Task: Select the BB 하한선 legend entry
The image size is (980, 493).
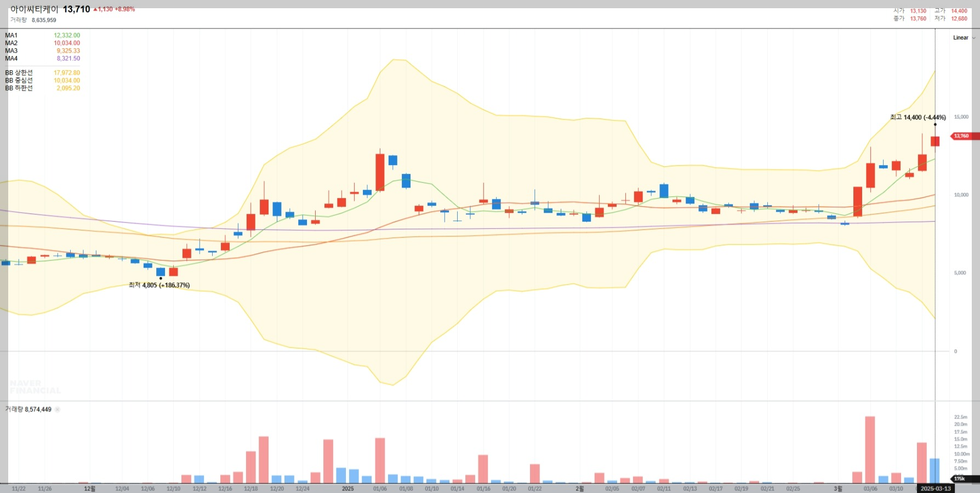Action: 19,88
